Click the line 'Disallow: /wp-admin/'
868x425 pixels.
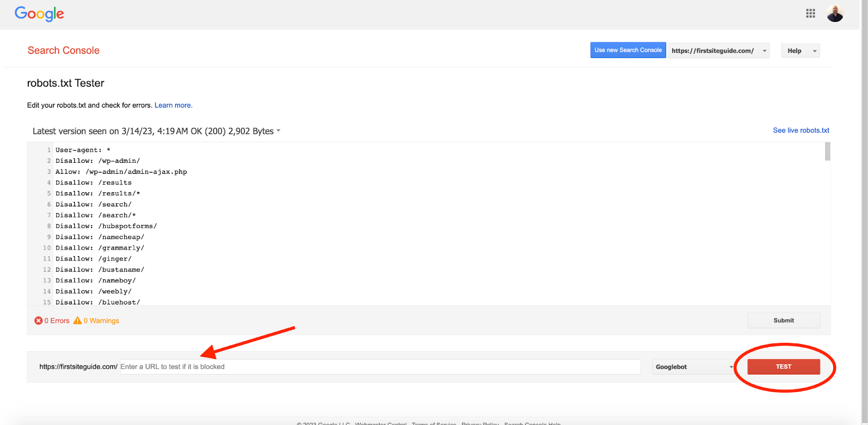pos(98,161)
